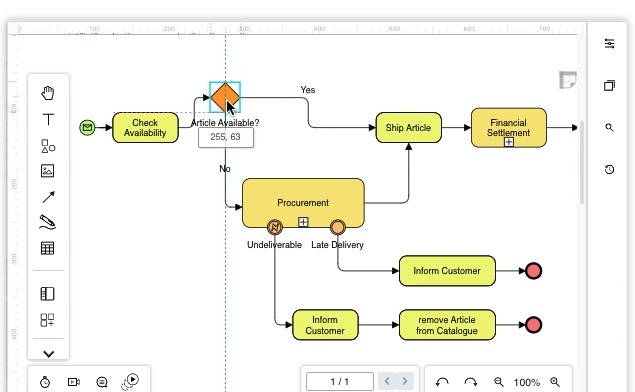The width and height of the screenshot is (635, 392).
Task: Open the container frame tool
Action: pyautogui.click(x=47, y=294)
